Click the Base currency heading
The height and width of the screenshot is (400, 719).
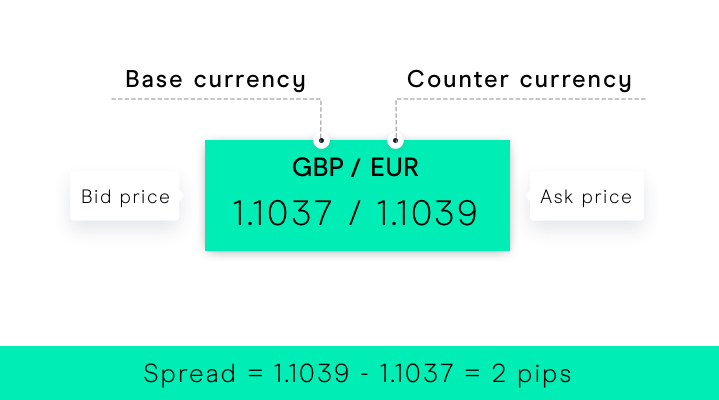tap(216, 79)
